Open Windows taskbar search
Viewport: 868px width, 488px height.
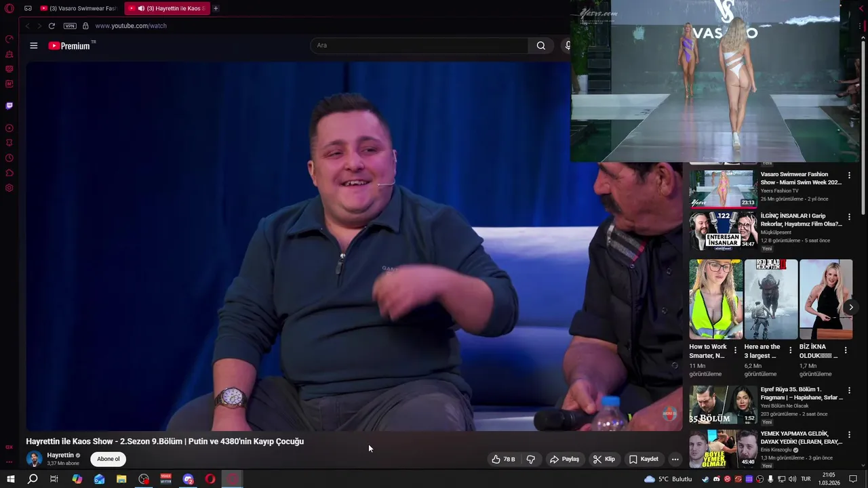[33, 479]
